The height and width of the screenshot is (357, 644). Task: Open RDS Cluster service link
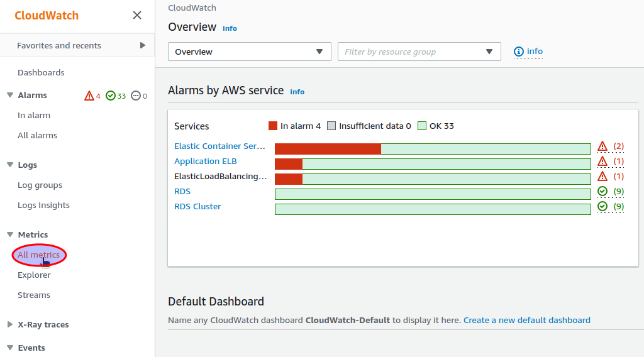click(197, 206)
